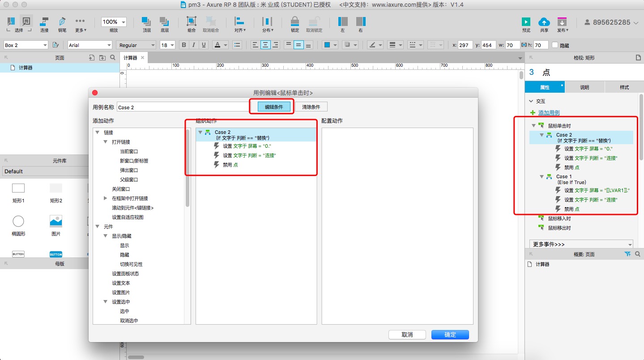Expand 在框架中打开链接 in action tree
644x360 pixels.
click(106, 198)
